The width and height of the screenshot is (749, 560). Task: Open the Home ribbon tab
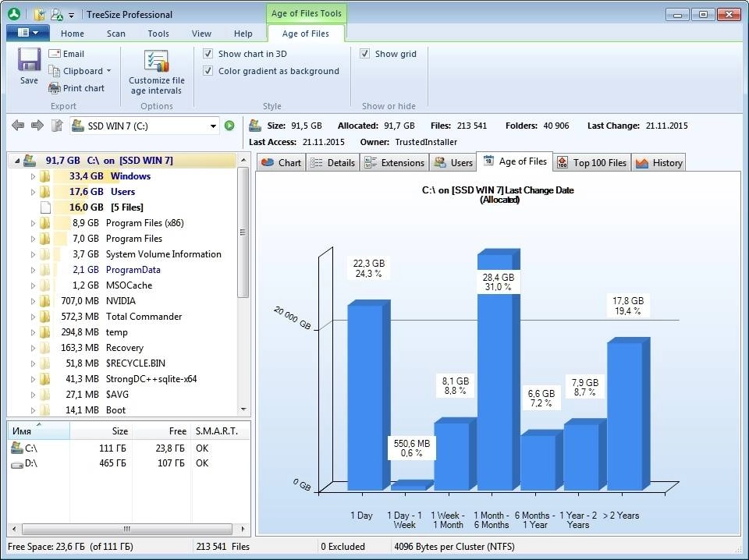coord(73,34)
